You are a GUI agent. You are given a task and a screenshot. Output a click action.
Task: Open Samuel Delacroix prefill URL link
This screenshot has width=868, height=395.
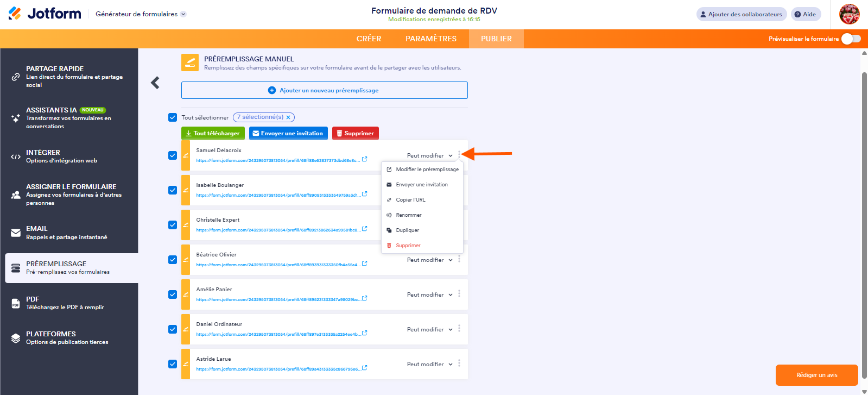click(x=278, y=160)
